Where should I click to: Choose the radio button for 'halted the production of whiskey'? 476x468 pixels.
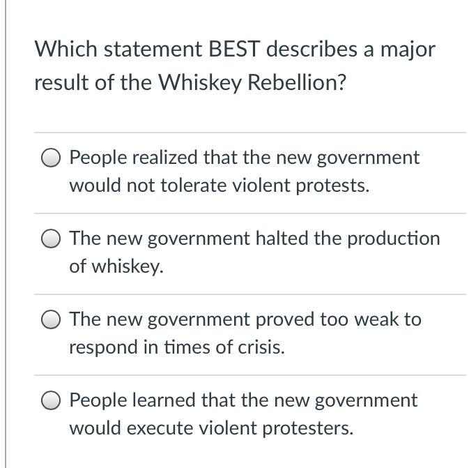pos(51,239)
